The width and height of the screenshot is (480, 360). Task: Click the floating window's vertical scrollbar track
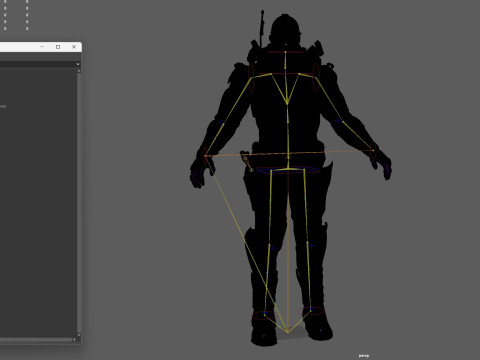pos(79,203)
